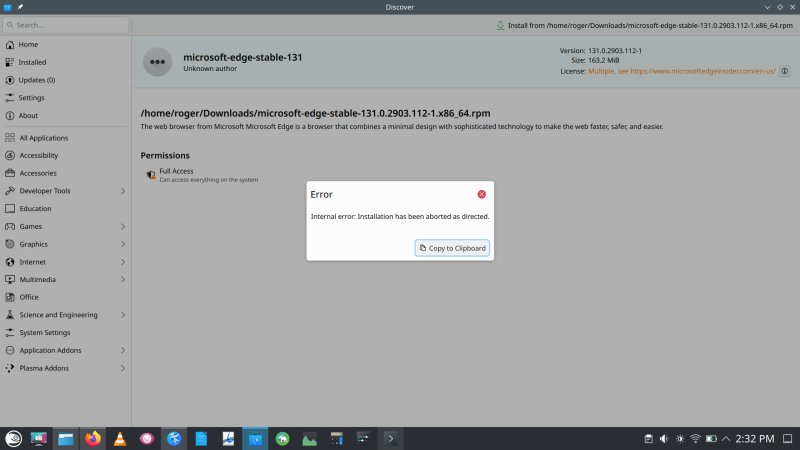Switch to Discover in the taskbar
Image resolution: width=800 pixels, height=450 pixels.
[x=255, y=439]
